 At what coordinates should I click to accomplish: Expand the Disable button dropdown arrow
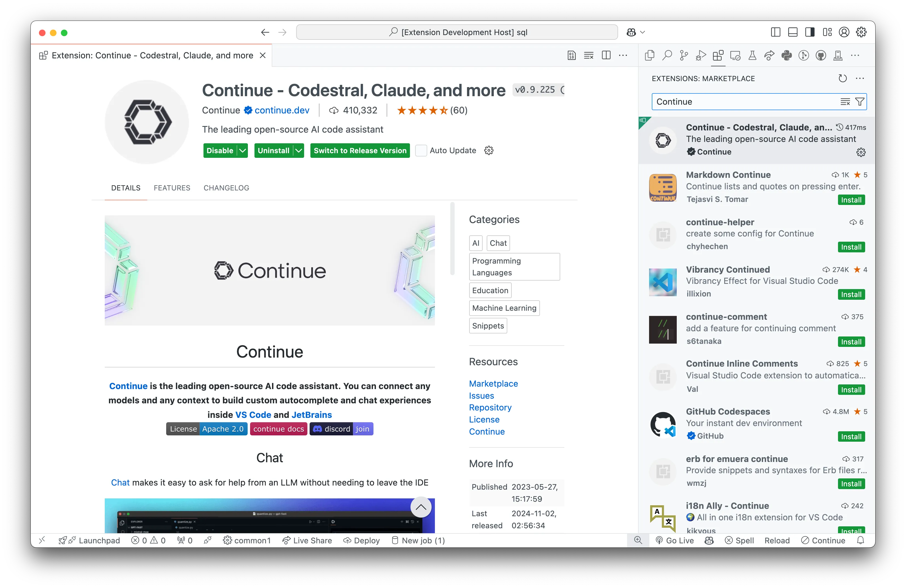242,150
